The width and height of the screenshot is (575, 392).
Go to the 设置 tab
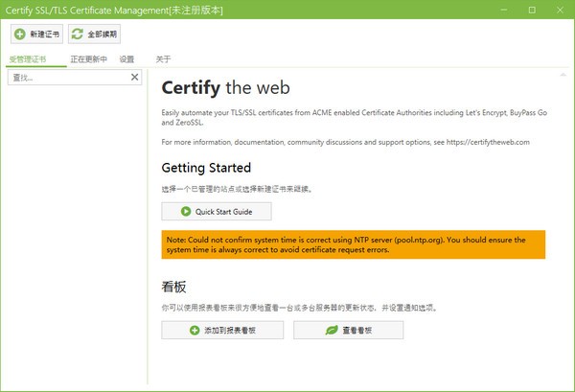tap(126, 59)
